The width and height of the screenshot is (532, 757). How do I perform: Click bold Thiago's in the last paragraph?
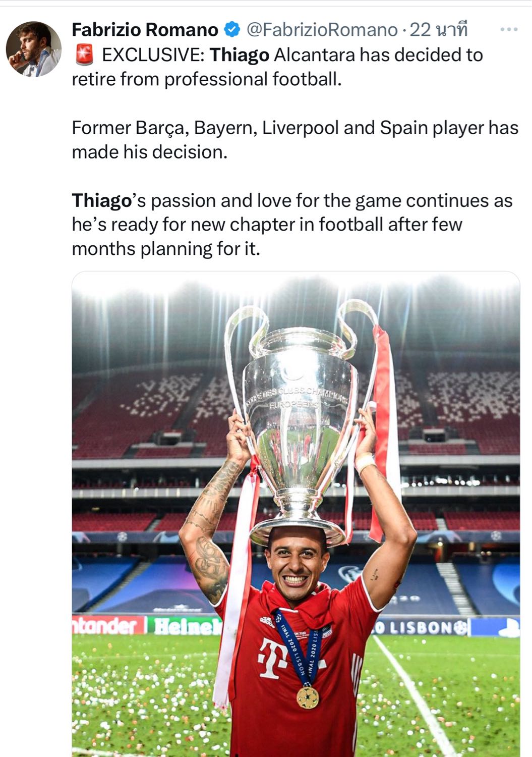point(108,201)
